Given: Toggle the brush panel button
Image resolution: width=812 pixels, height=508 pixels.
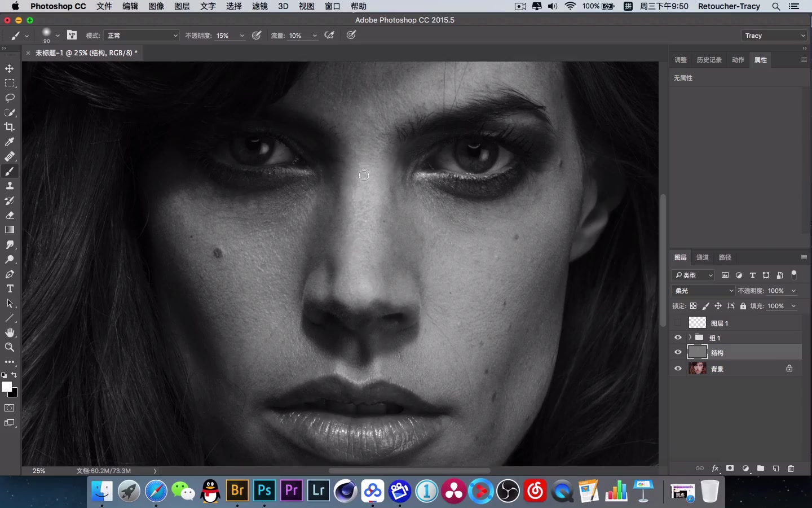Looking at the screenshot, I should [x=72, y=35].
